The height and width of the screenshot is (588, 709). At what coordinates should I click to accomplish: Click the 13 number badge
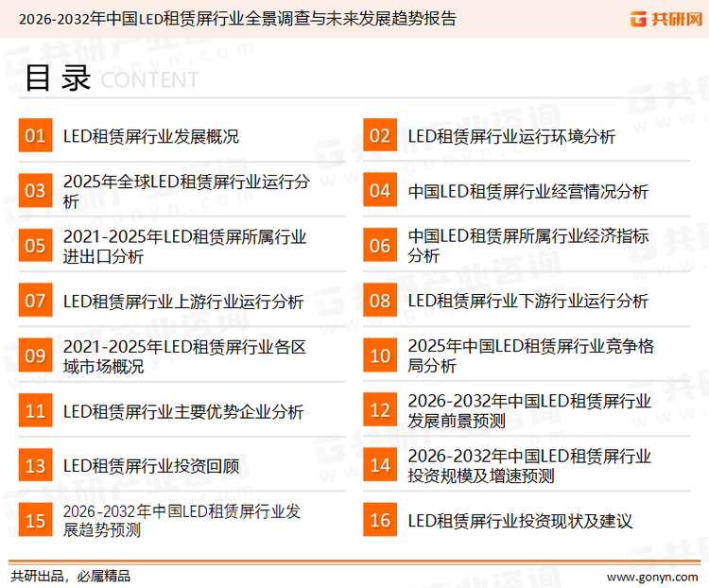(35, 466)
